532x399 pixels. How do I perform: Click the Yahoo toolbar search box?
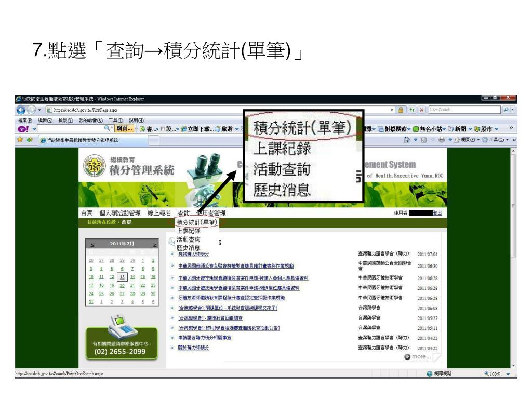(x=71, y=129)
